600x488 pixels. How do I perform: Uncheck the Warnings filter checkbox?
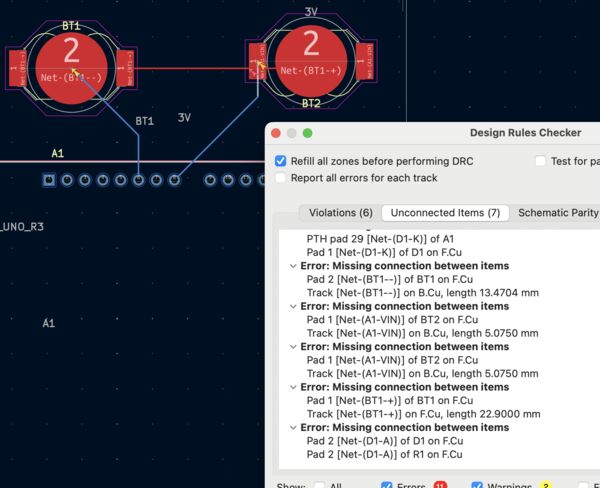[x=477, y=485]
